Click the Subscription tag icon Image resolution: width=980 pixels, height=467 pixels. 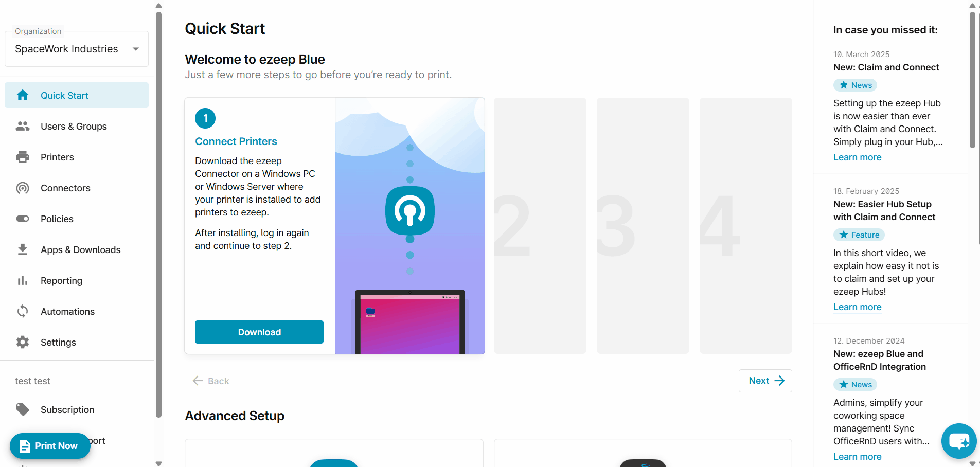[x=23, y=409]
